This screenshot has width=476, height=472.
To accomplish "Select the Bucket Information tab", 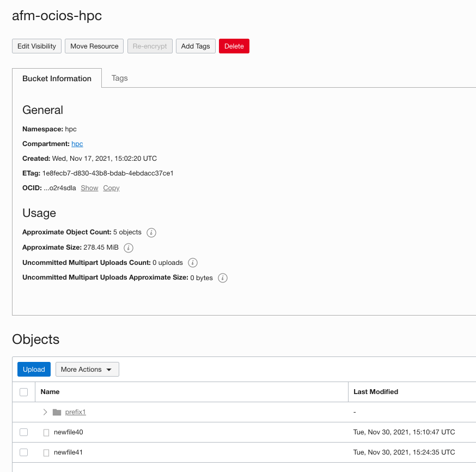I will click(57, 78).
